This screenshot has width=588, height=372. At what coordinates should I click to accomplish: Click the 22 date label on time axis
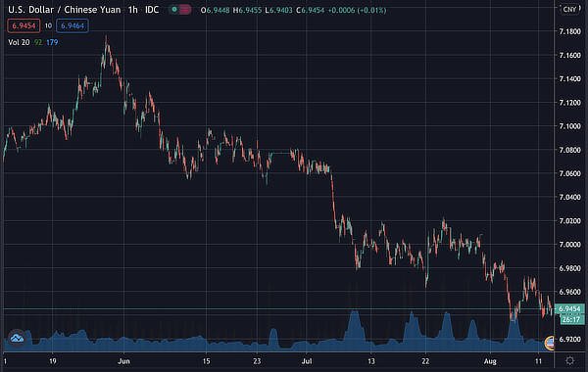(425, 361)
